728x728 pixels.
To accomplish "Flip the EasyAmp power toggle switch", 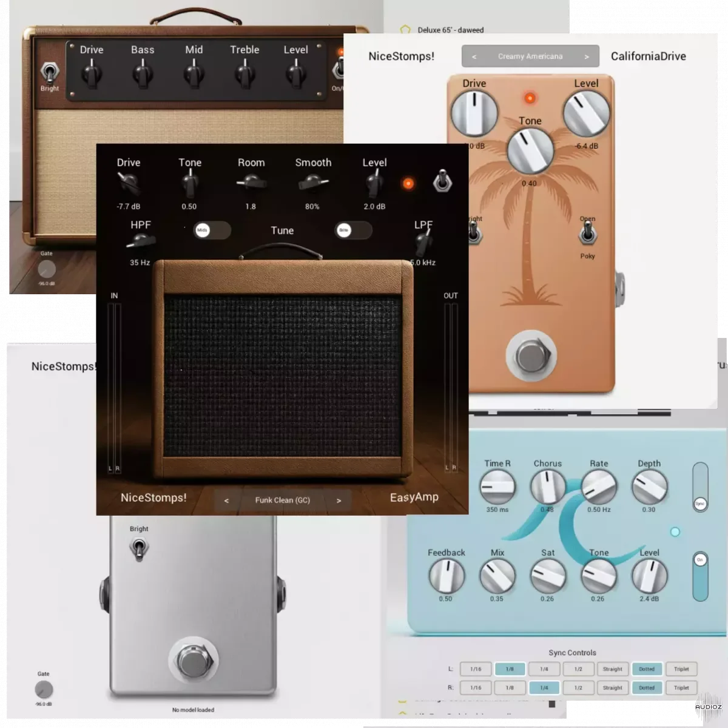I will 442,181.
